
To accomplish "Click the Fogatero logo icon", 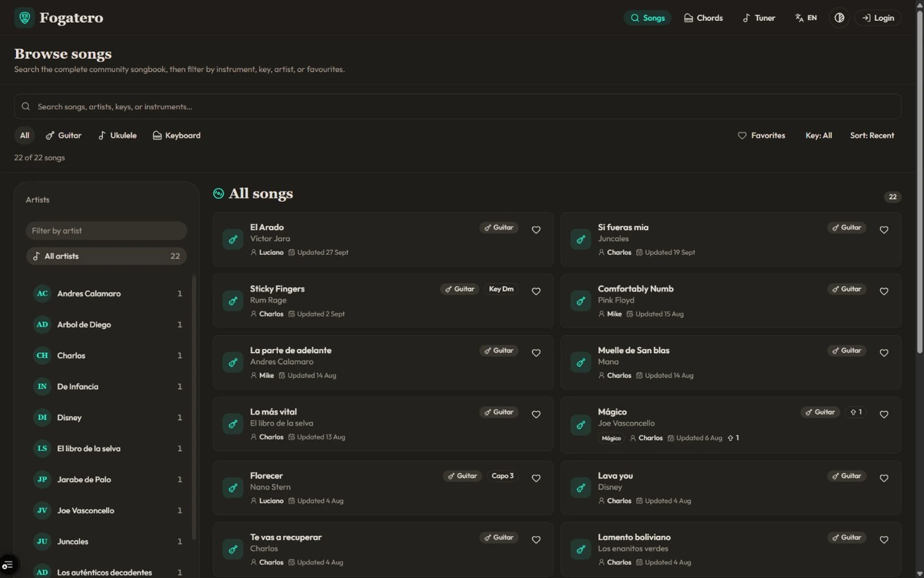I will pyautogui.click(x=24, y=18).
